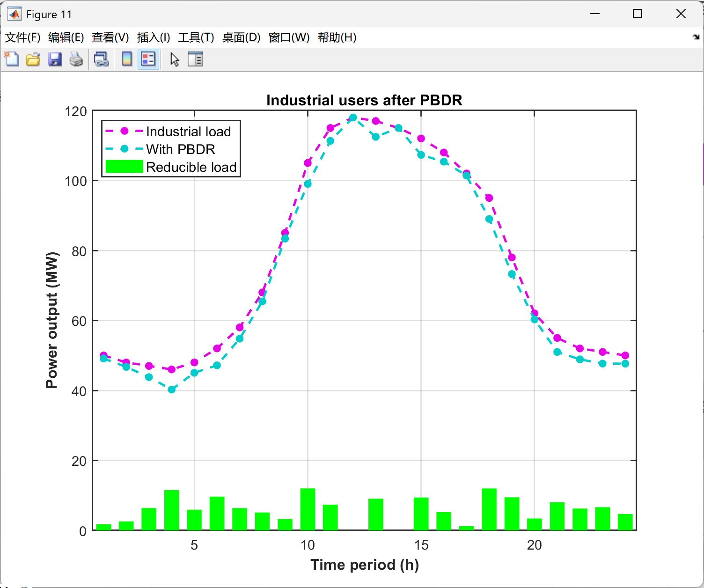Click the MATLAB logo in the title bar
This screenshot has height=588, width=704.
15,14
